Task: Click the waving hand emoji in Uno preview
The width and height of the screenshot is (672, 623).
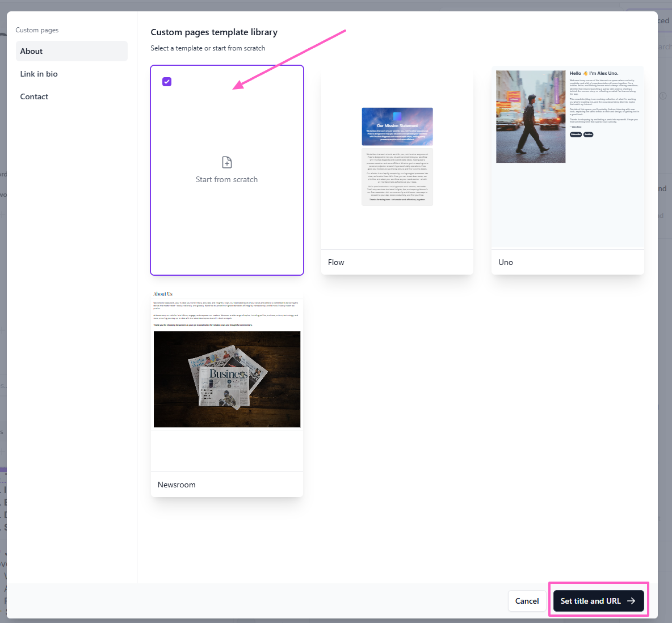Action: pyautogui.click(x=585, y=73)
